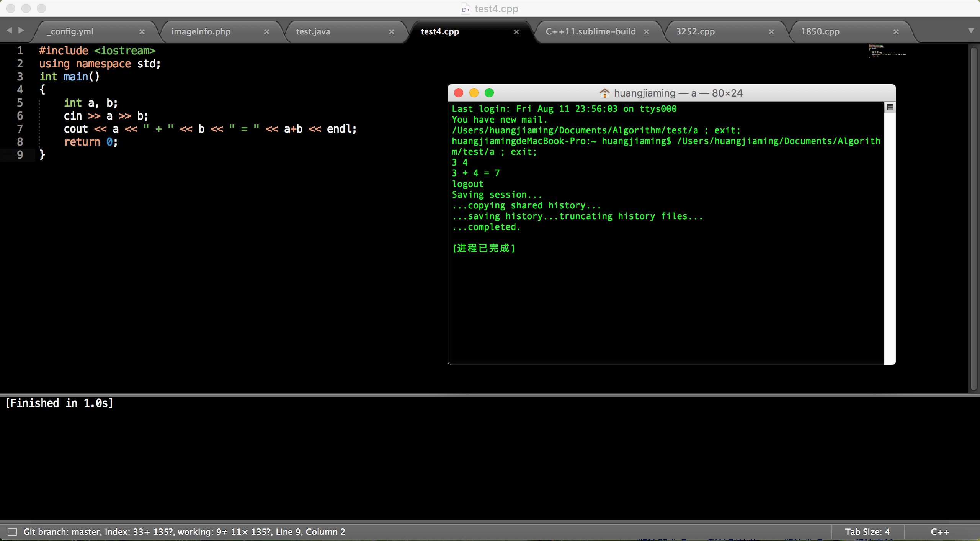Screen dimensions: 980x541
Task: Click 'endl;' on line 7
Action: pos(341,129)
